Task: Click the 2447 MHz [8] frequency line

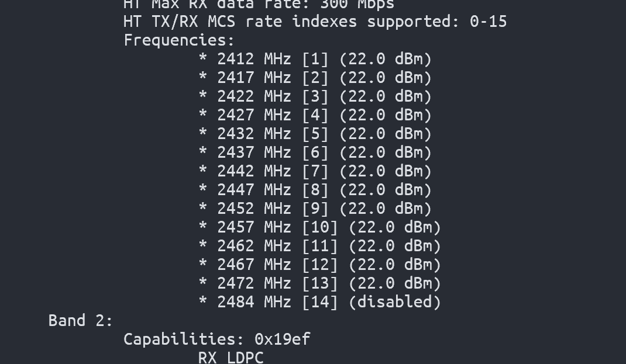Action: point(315,190)
